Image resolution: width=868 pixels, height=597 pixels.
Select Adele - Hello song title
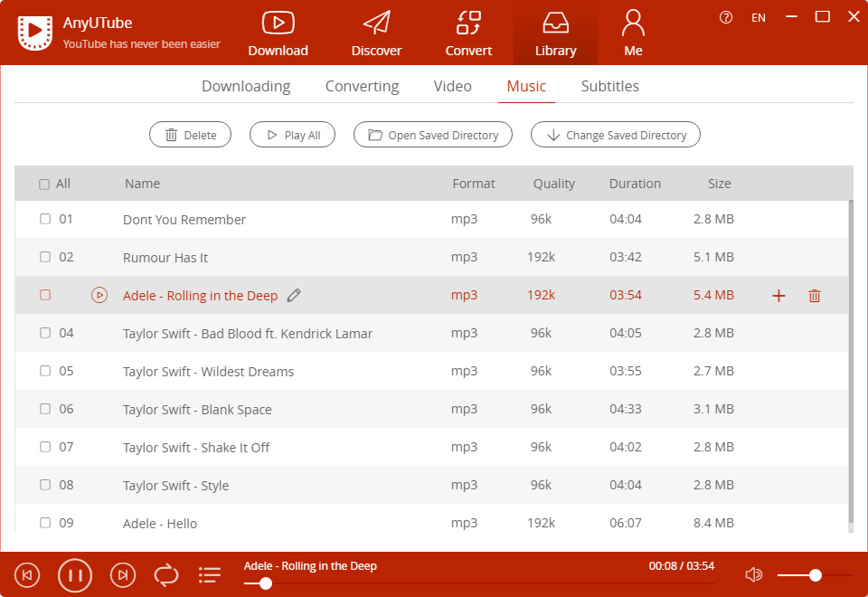pos(160,524)
